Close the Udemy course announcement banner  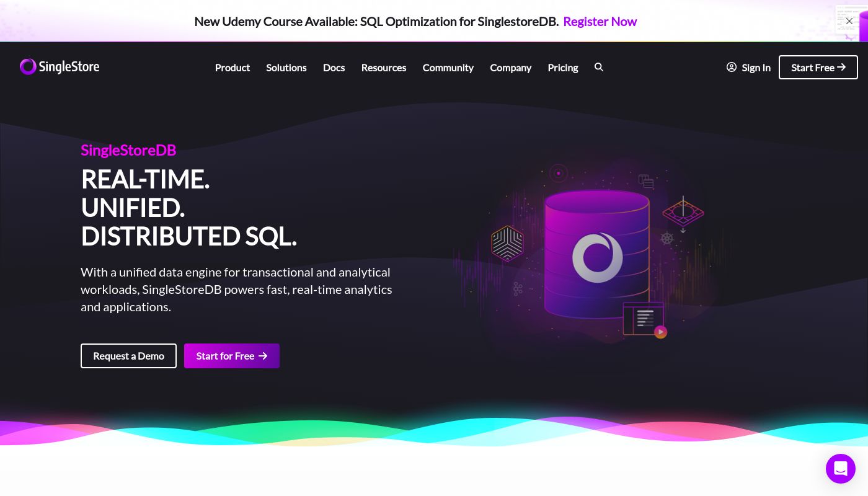pyautogui.click(x=849, y=21)
